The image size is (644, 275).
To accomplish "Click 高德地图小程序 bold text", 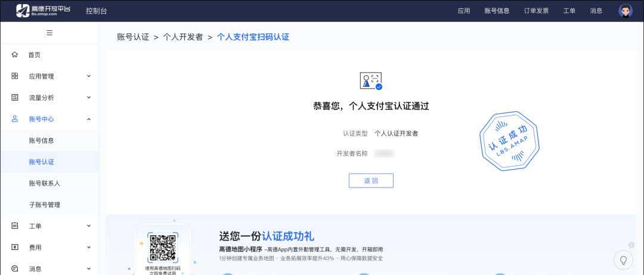I will coord(241,249).
